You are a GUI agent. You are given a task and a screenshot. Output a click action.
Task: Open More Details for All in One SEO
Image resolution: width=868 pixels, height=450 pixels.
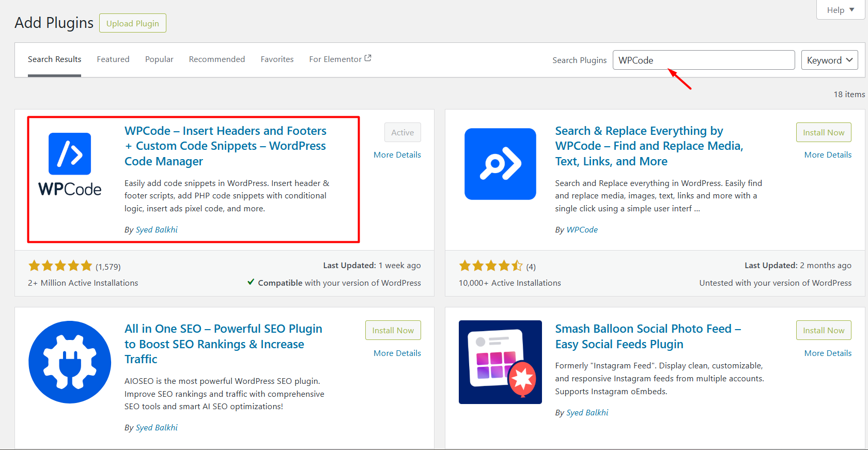[397, 353]
